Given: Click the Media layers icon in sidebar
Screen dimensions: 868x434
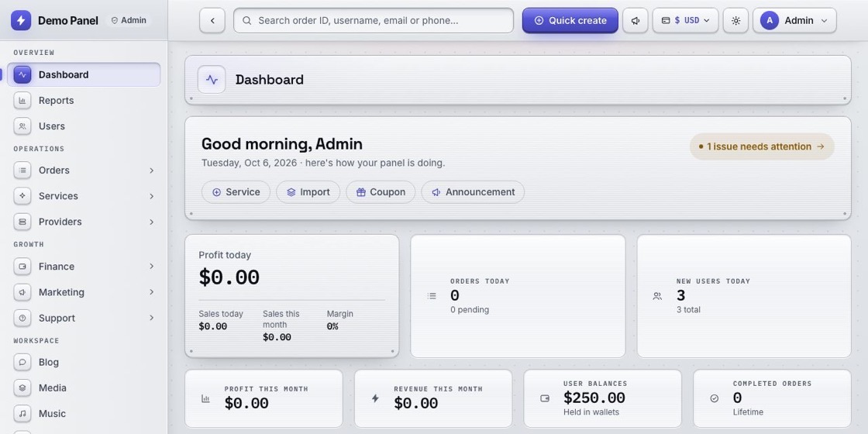Looking at the screenshot, I should click(x=22, y=388).
